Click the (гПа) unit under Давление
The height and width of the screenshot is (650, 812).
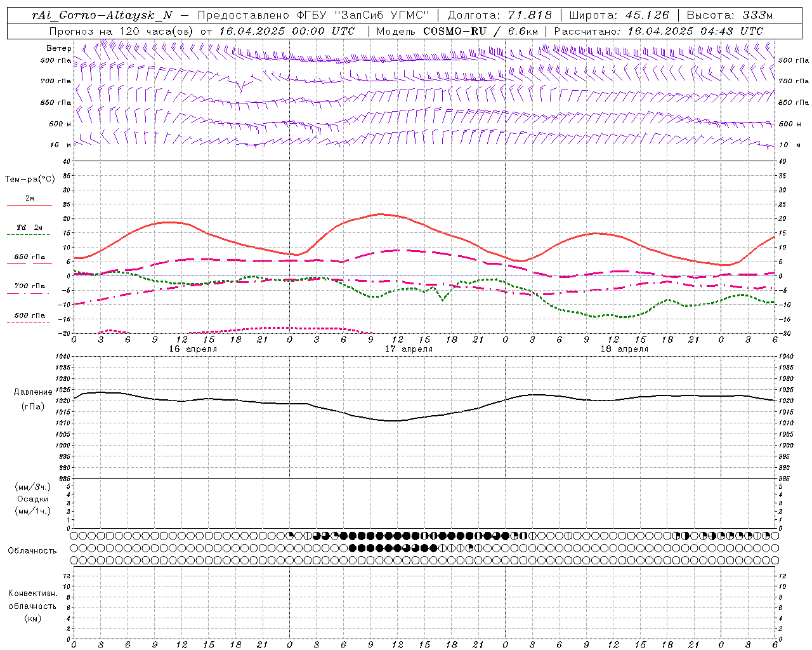(33, 407)
